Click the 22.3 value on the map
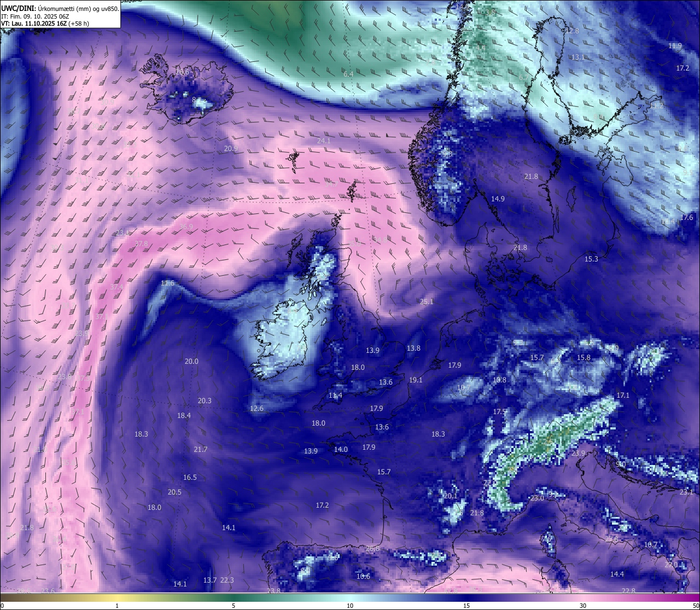The image size is (700, 610). 227,580
